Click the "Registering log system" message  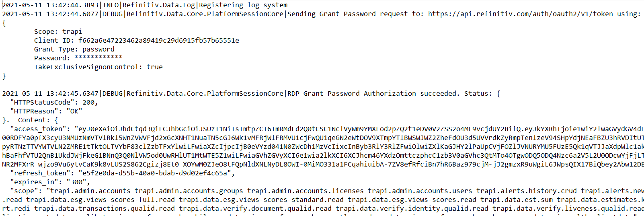click(x=243, y=5)
